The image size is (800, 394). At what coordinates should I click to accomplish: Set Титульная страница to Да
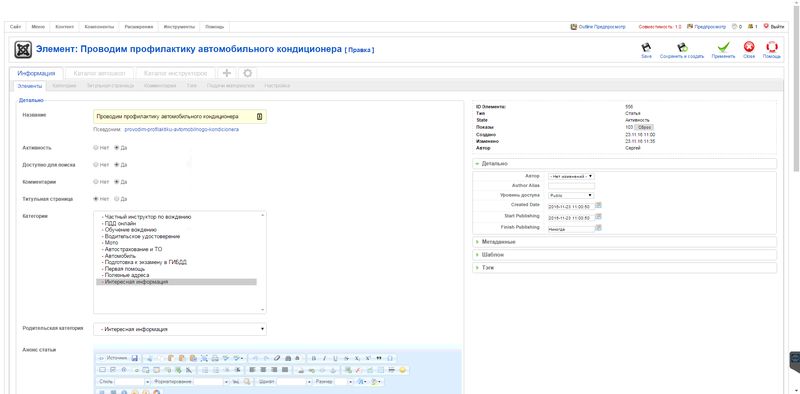click(116, 199)
